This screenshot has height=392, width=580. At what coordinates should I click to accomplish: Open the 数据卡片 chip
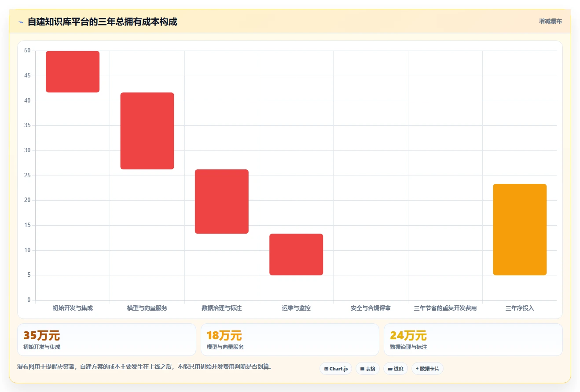click(x=427, y=369)
